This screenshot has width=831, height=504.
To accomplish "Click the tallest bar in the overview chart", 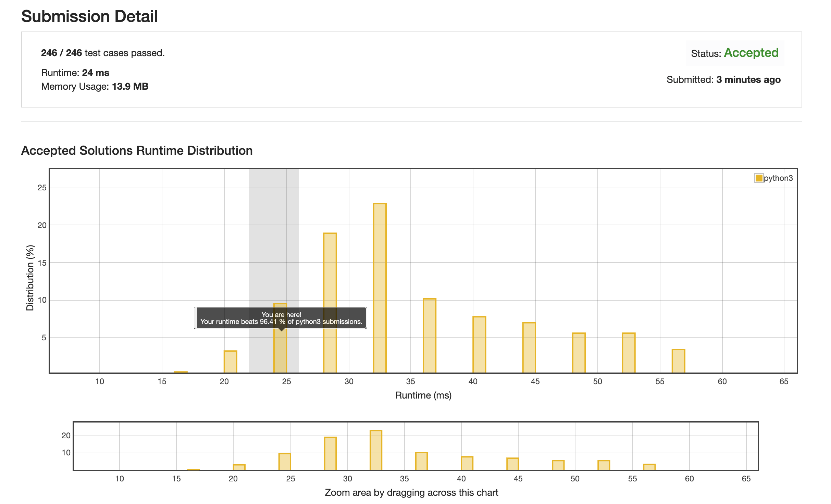I will 376,450.
